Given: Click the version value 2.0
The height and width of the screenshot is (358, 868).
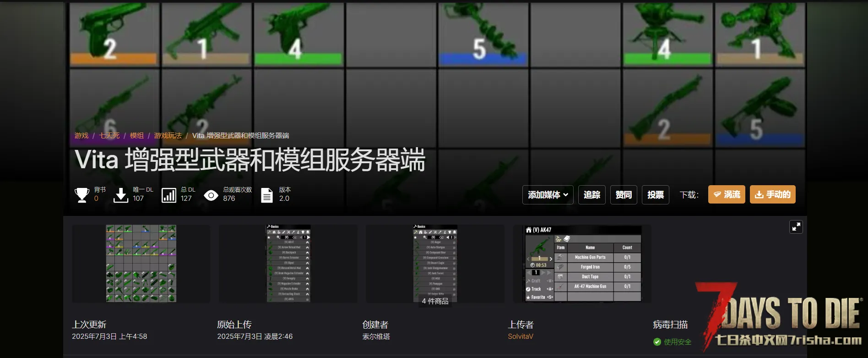Looking at the screenshot, I should click(284, 198).
